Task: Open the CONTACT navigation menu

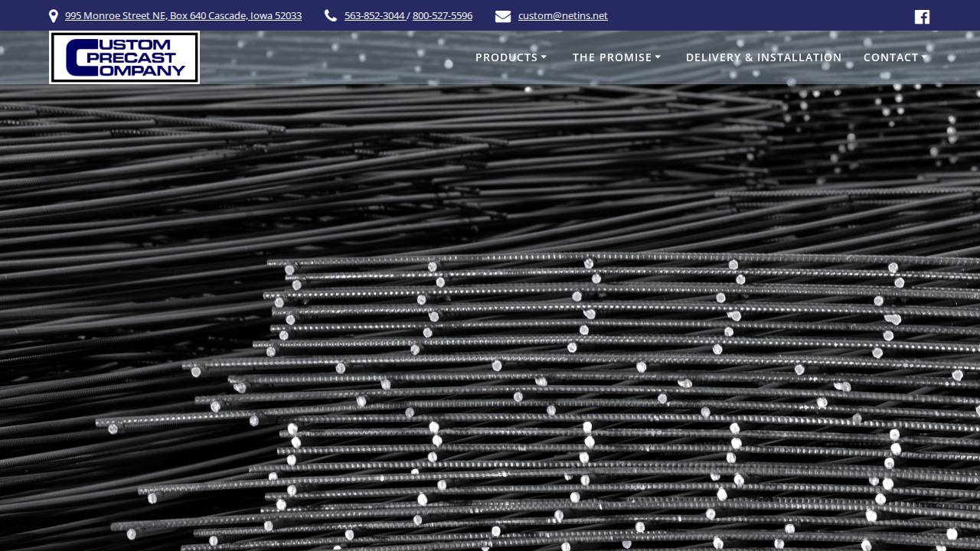Action: click(x=891, y=57)
